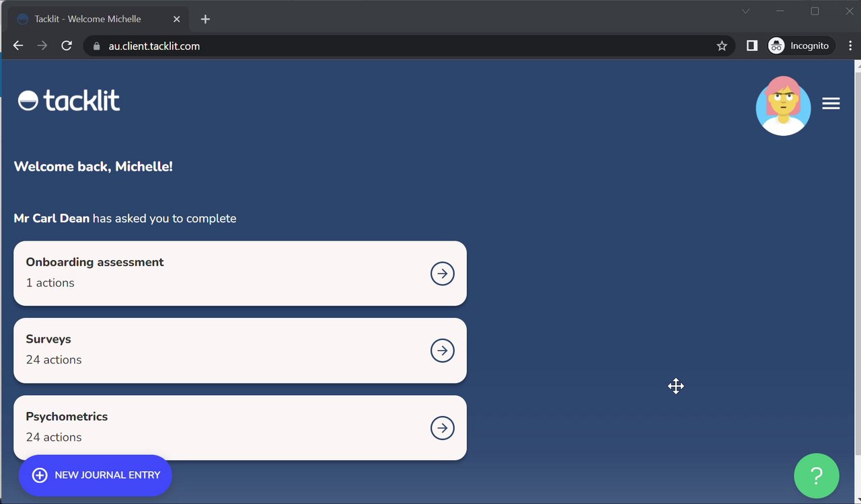Click the '1 actions' text
Screen dimensions: 861x504
(x=50, y=283)
